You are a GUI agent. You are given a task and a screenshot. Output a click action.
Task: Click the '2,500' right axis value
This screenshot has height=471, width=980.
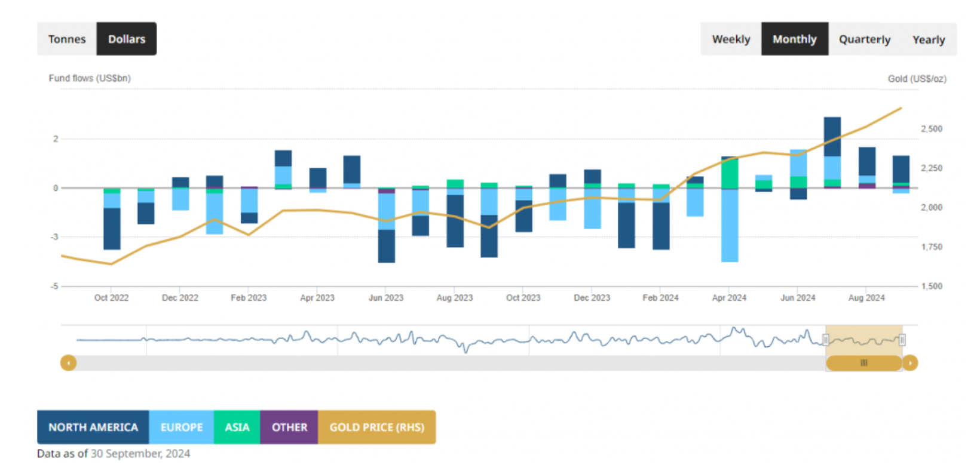tap(932, 129)
